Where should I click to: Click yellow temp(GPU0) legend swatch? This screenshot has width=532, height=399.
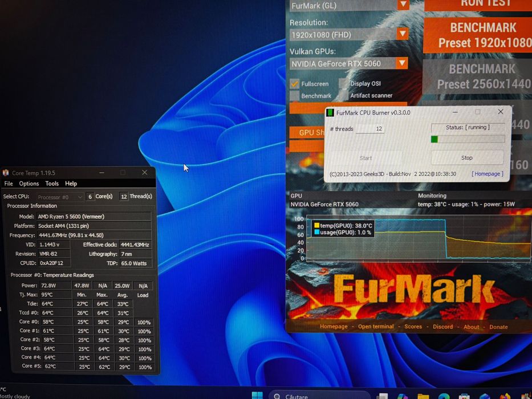(x=316, y=225)
